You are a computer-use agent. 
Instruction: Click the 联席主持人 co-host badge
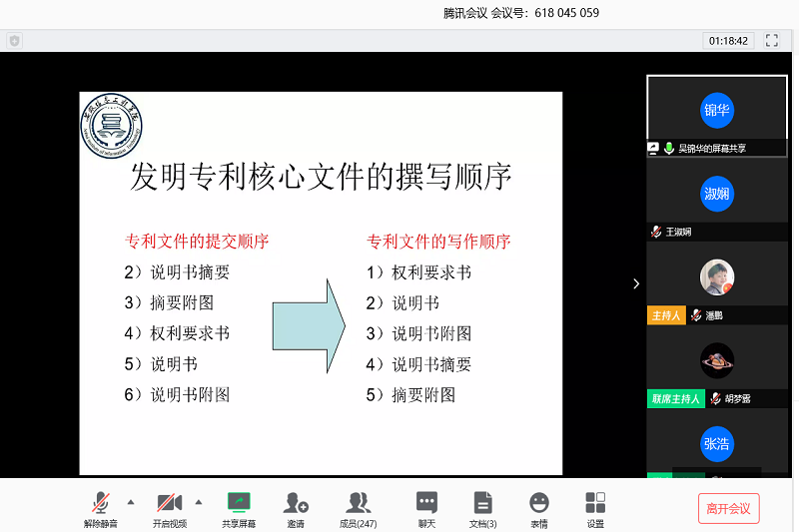[x=676, y=398]
